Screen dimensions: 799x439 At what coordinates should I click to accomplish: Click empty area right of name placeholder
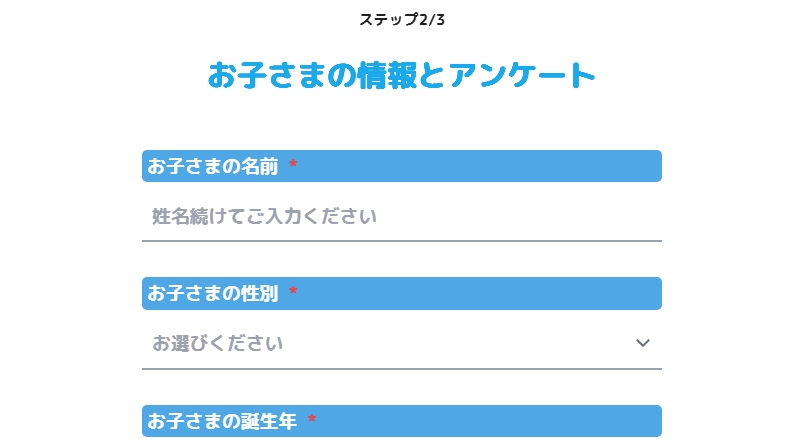(x=519, y=216)
